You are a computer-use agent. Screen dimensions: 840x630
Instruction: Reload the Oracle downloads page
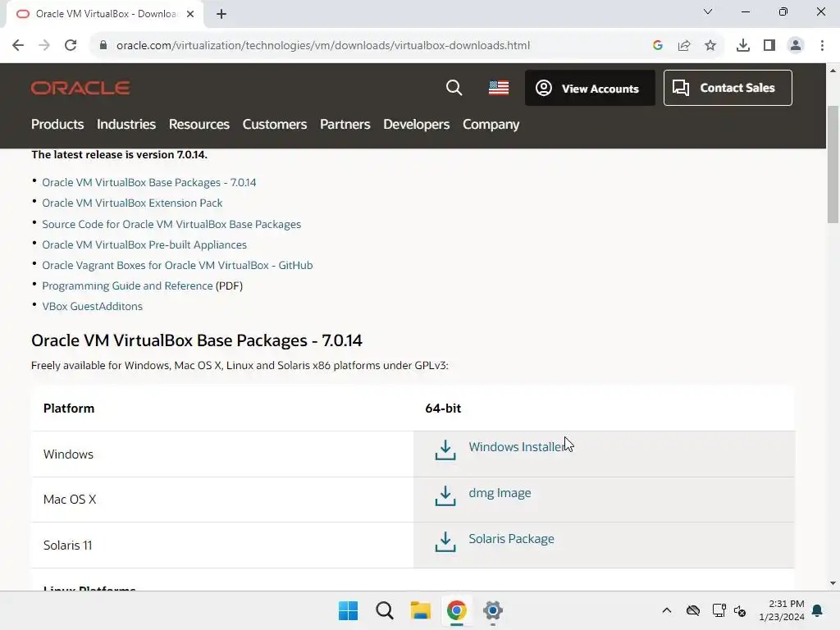pyautogui.click(x=71, y=46)
